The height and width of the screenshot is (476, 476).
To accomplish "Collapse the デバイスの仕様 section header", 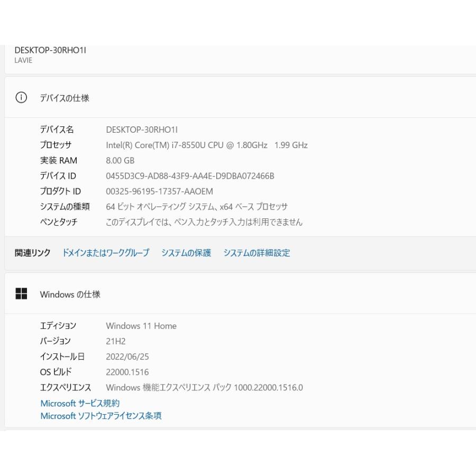I will point(240,98).
